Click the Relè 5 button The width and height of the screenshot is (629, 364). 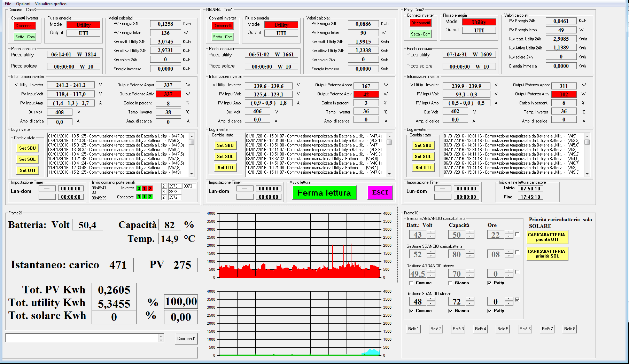click(503, 329)
